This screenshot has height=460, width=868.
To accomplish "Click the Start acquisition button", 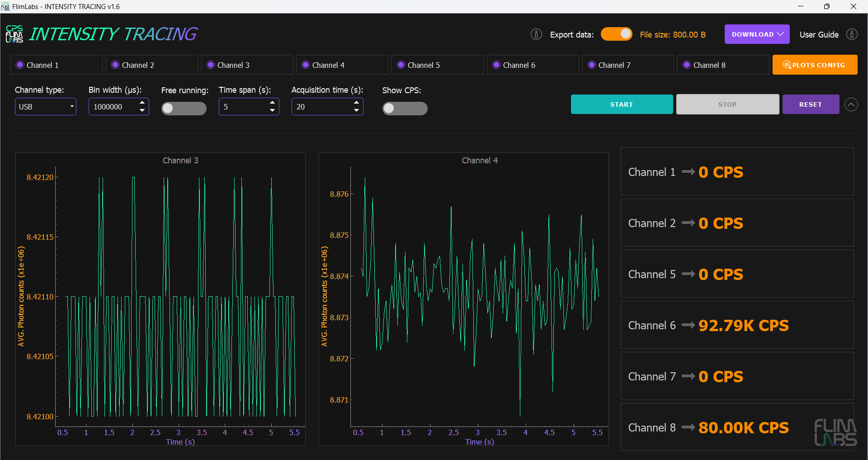I will (x=622, y=104).
